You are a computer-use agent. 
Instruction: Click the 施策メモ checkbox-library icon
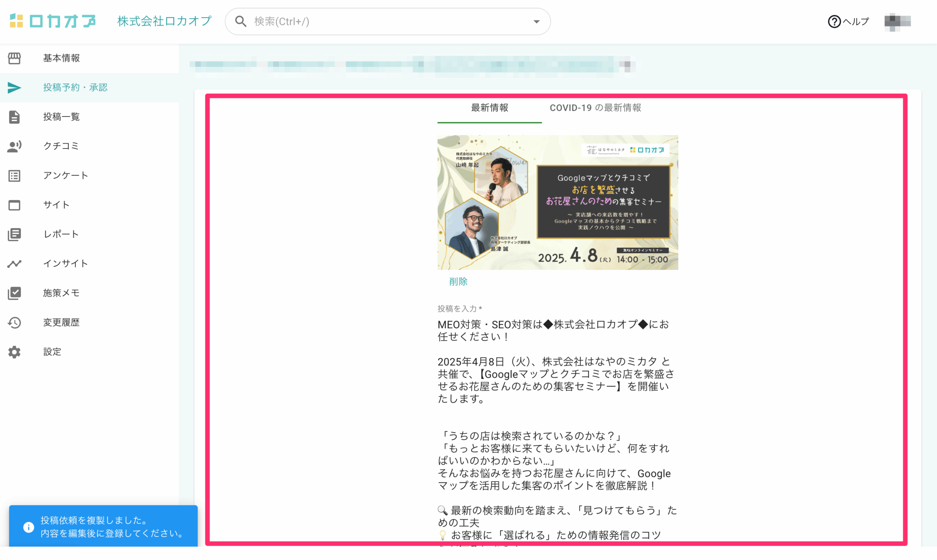point(14,293)
